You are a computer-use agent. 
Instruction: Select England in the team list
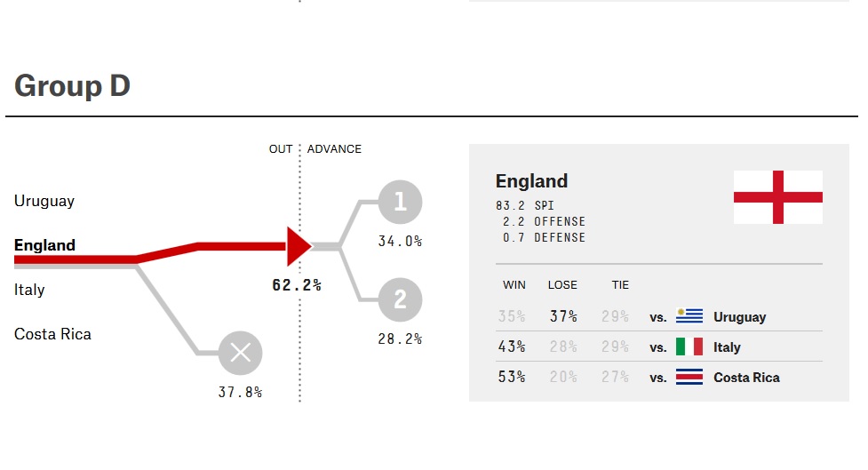pos(44,245)
